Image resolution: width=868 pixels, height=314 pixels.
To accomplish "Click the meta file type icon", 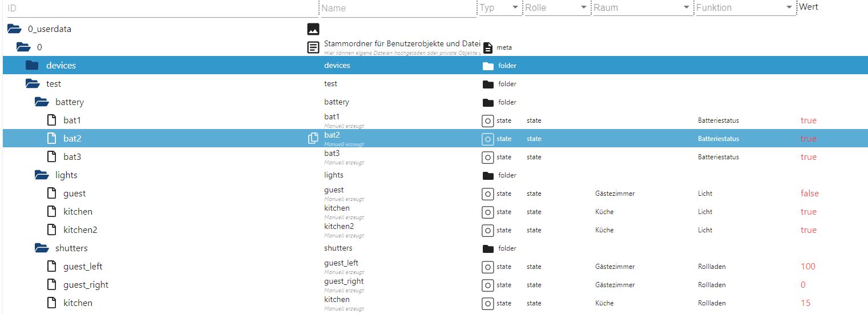I will (487, 47).
